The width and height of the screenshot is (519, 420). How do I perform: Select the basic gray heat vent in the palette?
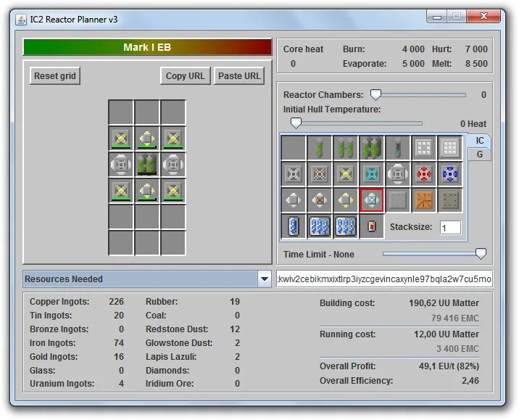pos(294,174)
